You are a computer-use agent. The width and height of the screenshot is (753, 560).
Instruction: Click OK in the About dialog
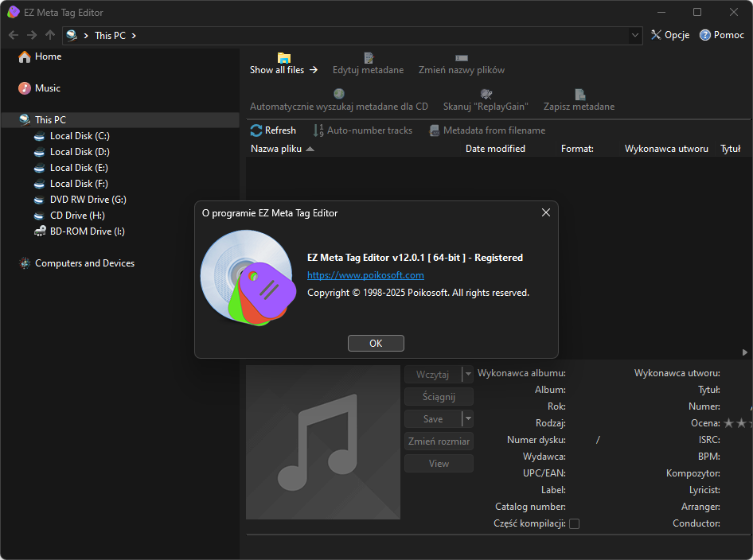(376, 343)
